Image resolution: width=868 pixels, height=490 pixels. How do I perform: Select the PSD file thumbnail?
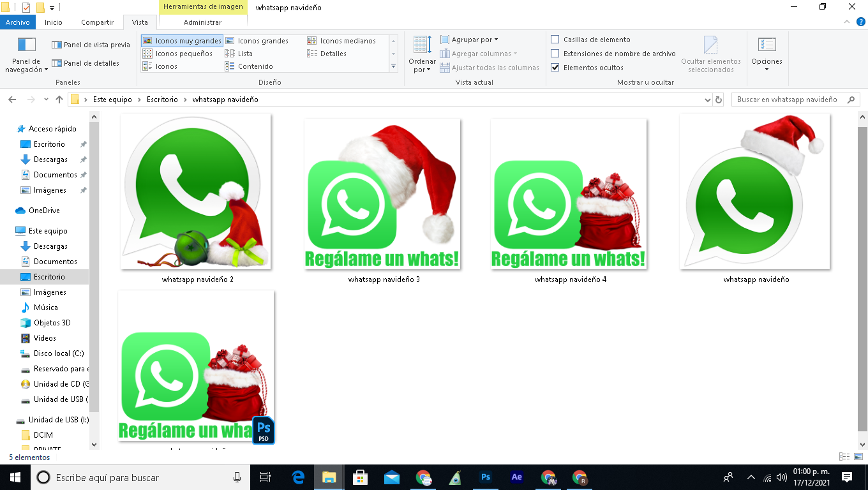pos(197,367)
